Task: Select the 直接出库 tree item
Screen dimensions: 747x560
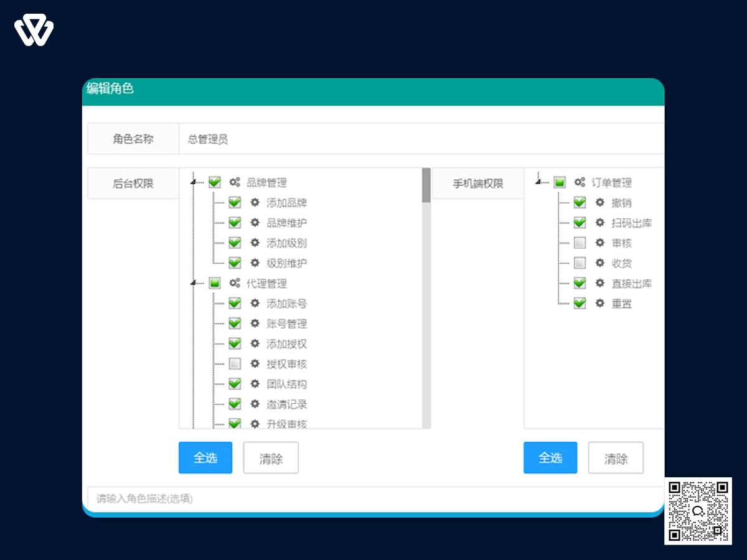Action: pos(631,284)
